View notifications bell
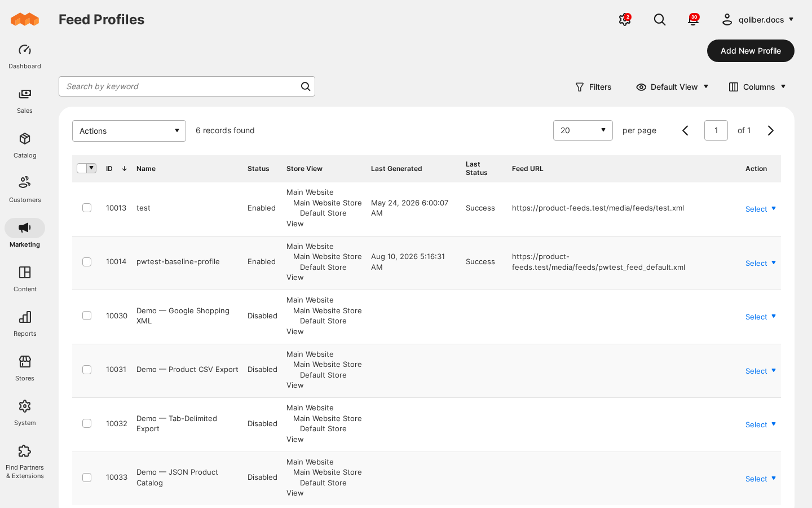Image resolution: width=812 pixels, height=508 pixels. [693, 20]
